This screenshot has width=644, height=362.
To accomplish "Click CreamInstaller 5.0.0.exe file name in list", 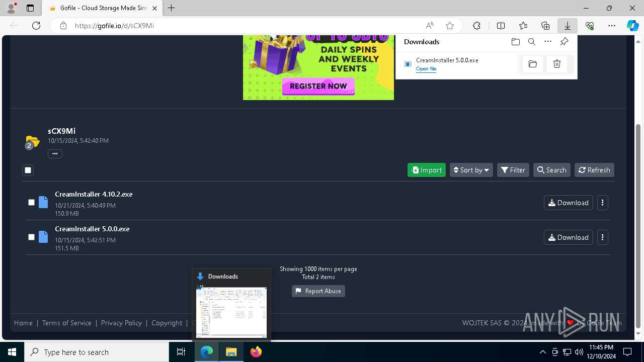I will pyautogui.click(x=92, y=229).
